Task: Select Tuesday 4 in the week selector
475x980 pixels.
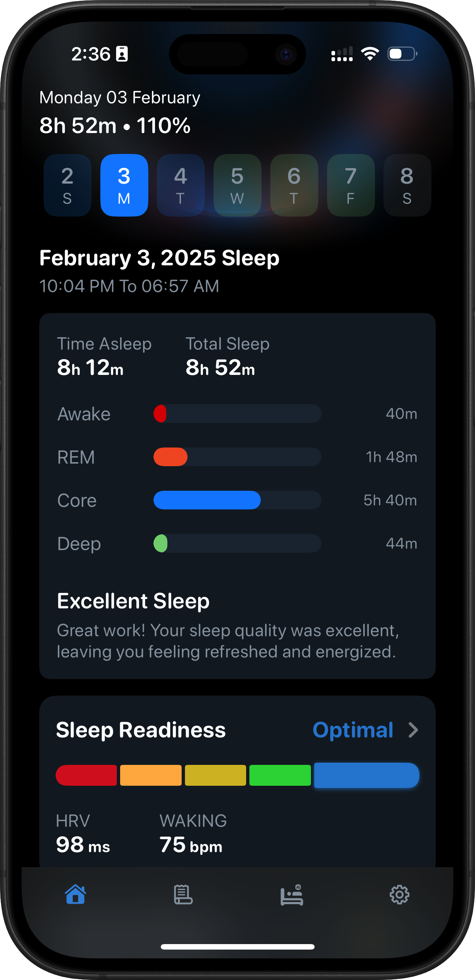Action: tap(181, 186)
